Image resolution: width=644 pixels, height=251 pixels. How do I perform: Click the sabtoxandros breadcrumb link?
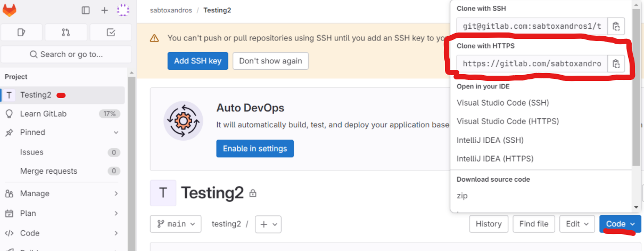pyautogui.click(x=171, y=10)
